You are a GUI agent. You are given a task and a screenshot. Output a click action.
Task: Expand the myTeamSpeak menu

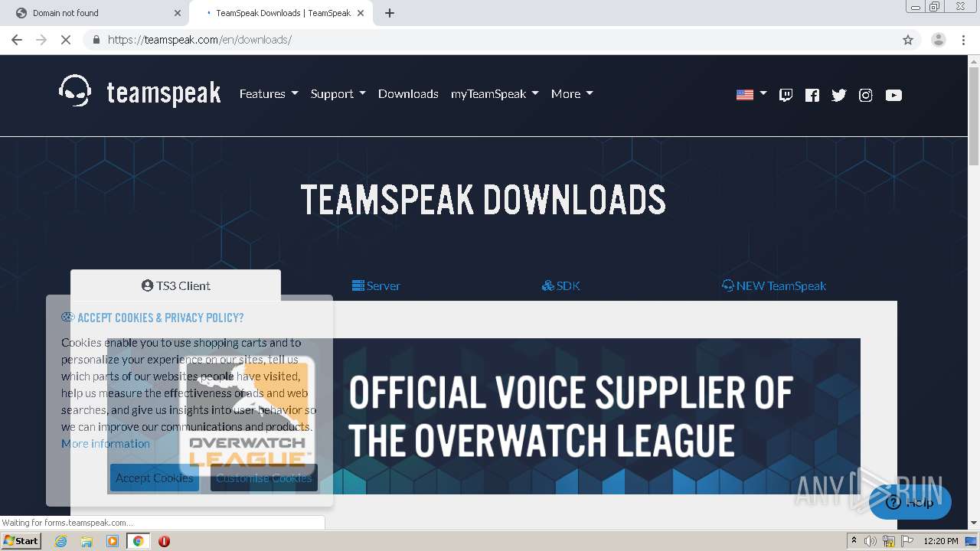coord(495,93)
